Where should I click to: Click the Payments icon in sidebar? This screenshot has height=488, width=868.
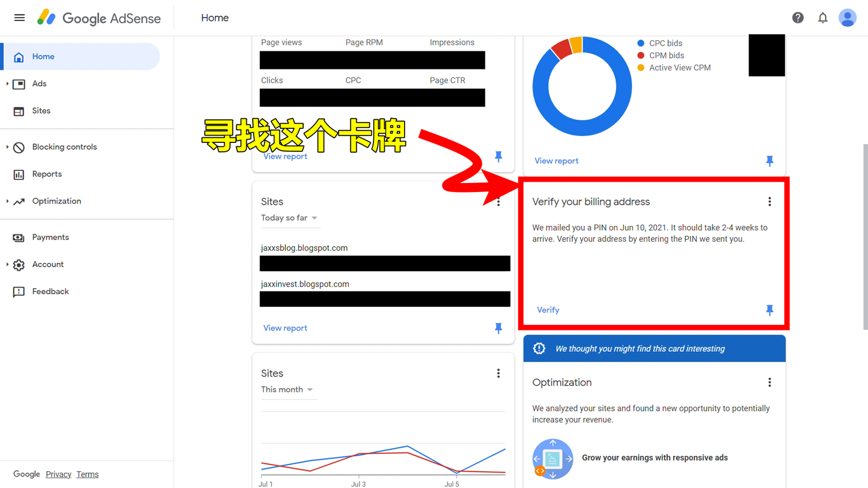[19, 237]
